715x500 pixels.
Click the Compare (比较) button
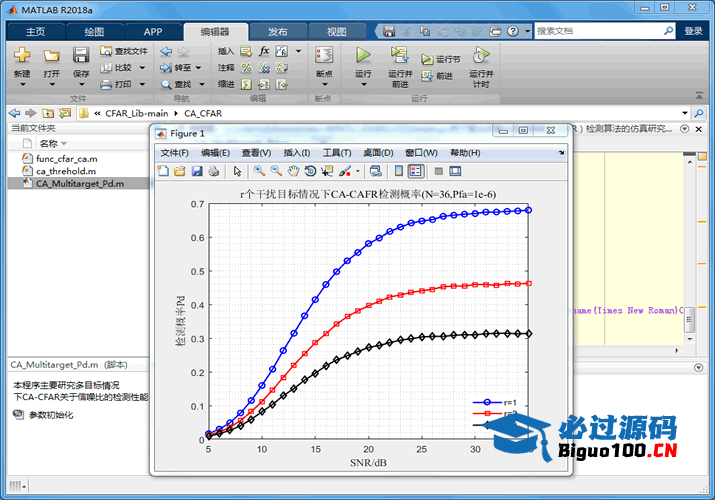pyautogui.click(x=122, y=67)
